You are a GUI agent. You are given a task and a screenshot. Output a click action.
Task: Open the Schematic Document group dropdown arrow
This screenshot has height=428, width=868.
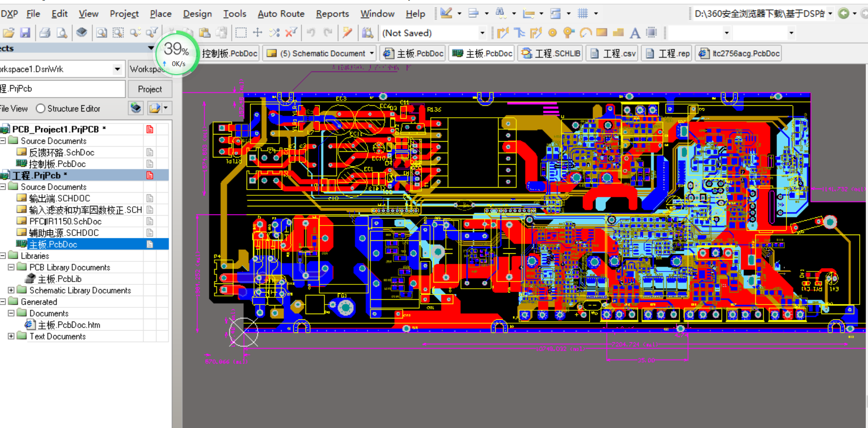(372, 53)
